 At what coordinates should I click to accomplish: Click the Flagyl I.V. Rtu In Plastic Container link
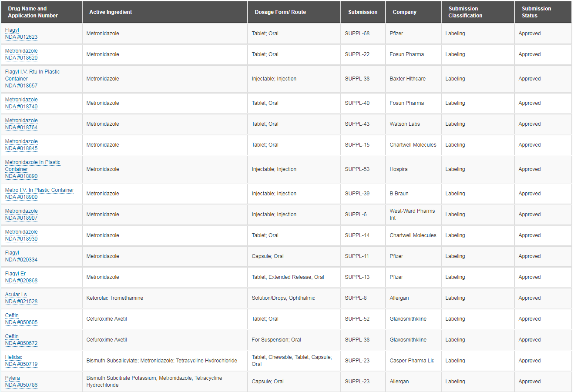(x=33, y=75)
